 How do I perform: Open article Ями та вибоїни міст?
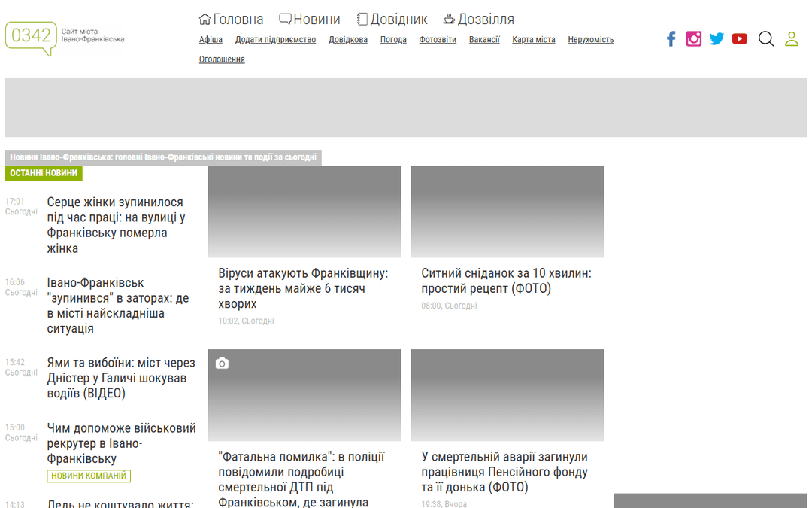[x=121, y=378]
